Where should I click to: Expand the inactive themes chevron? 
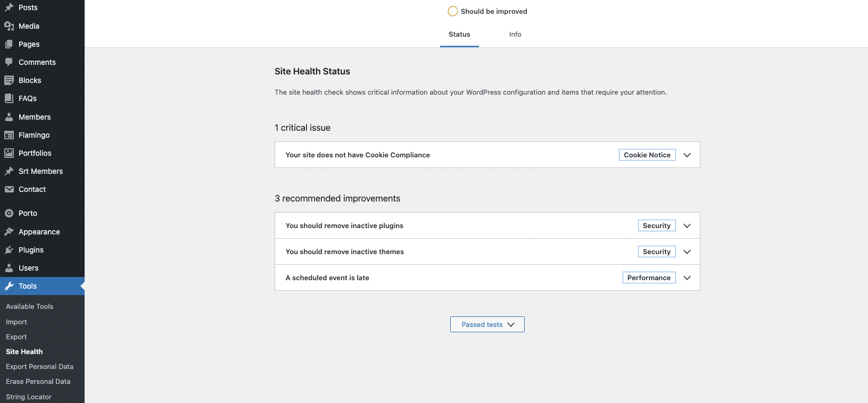click(x=687, y=252)
